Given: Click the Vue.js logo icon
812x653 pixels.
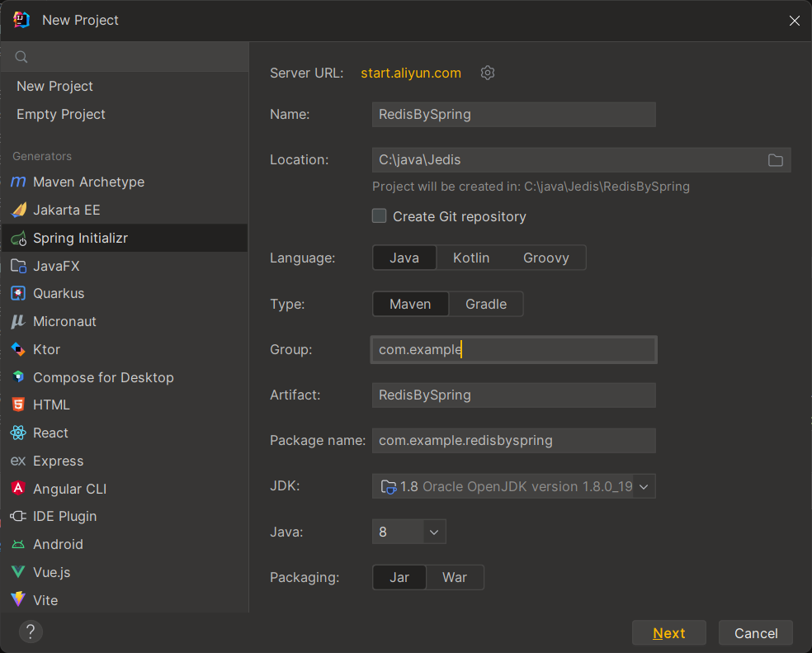Looking at the screenshot, I should pyautogui.click(x=18, y=572).
